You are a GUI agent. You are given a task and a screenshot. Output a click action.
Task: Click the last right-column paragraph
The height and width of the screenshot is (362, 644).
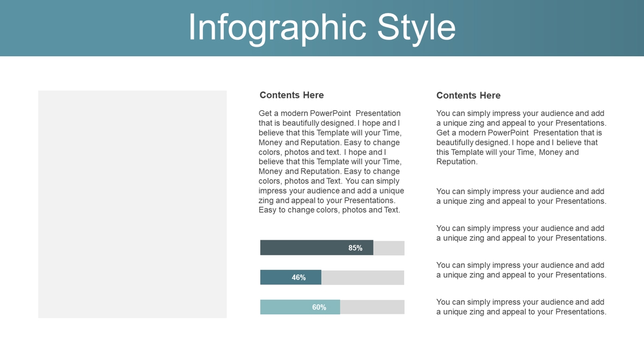click(x=521, y=307)
